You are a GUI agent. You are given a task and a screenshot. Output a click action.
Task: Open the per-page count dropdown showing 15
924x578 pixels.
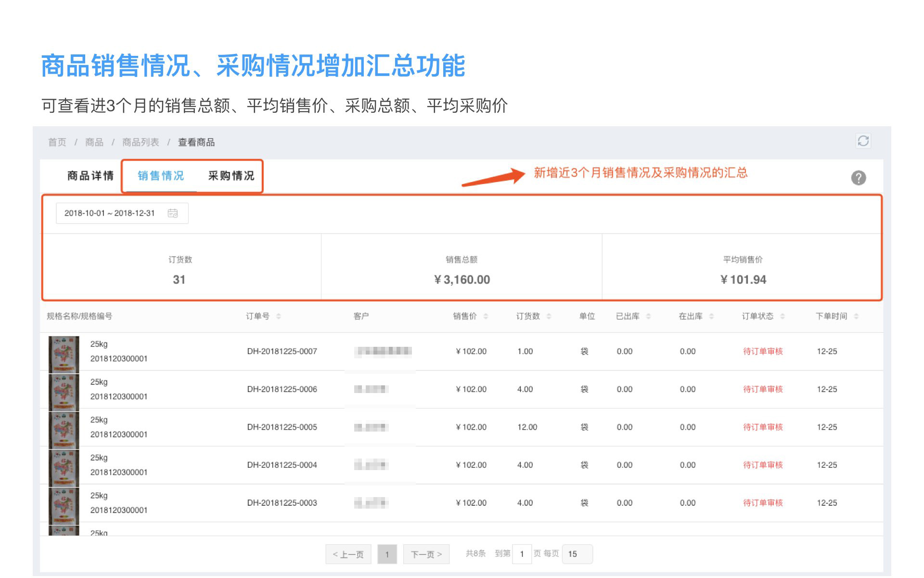click(577, 554)
